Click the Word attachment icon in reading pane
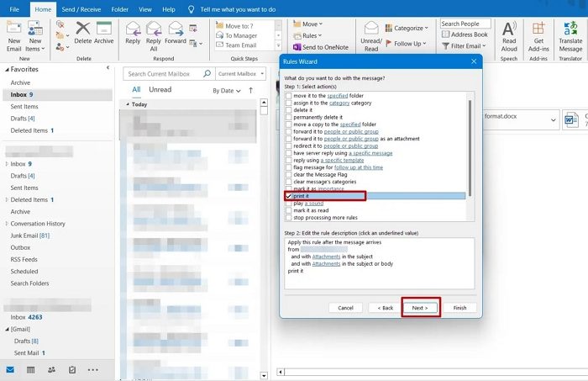588x381 pixels. (x=570, y=120)
